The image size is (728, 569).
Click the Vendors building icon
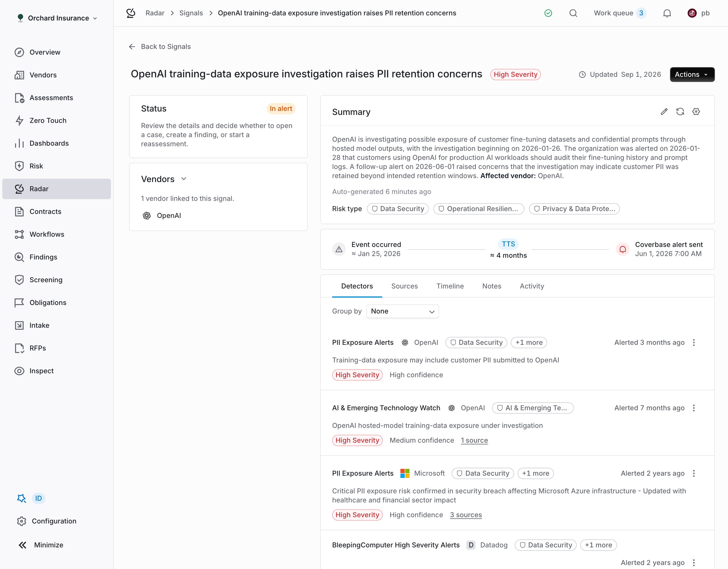(19, 75)
